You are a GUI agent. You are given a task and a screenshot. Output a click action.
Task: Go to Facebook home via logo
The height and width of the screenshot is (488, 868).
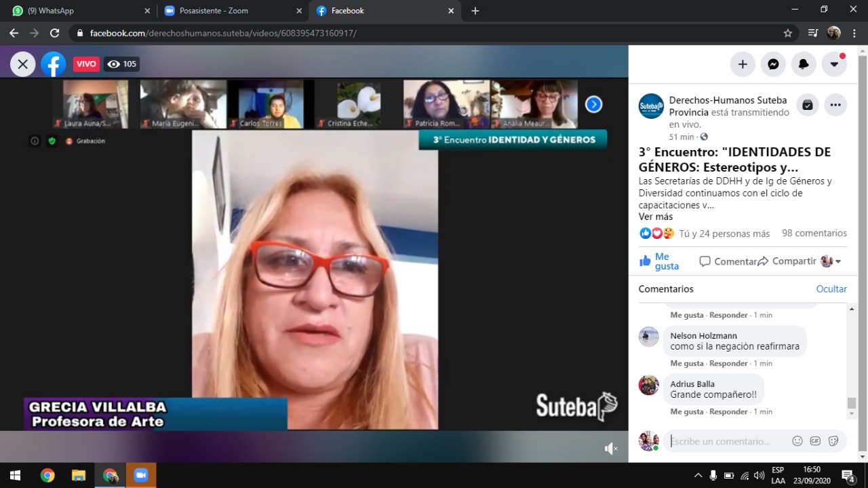click(x=53, y=64)
